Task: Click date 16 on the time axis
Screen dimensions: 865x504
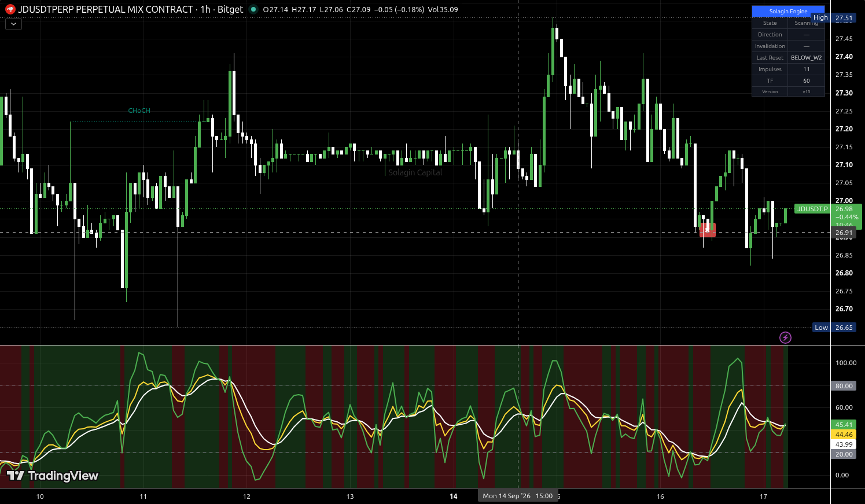Action: (x=660, y=496)
